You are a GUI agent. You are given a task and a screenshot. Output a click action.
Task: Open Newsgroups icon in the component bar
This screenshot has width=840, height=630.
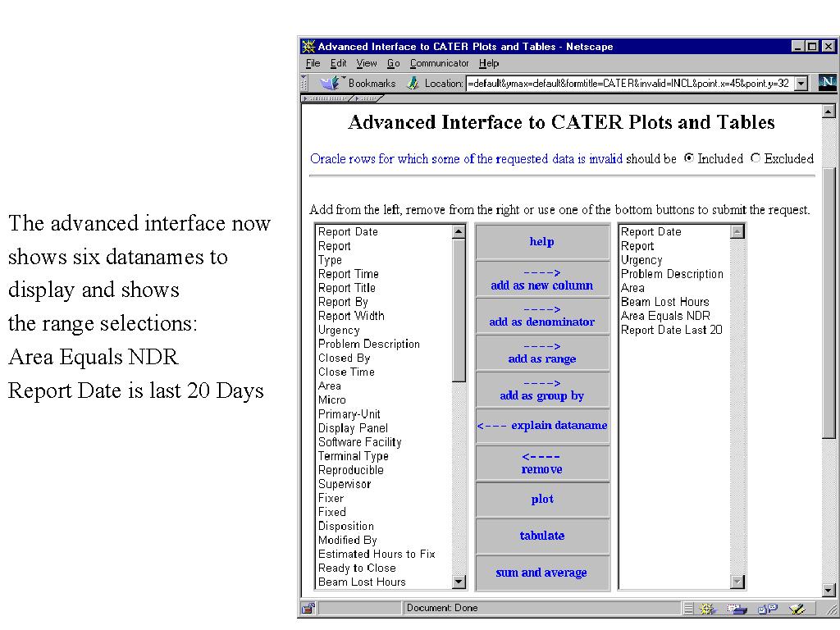tap(767, 608)
